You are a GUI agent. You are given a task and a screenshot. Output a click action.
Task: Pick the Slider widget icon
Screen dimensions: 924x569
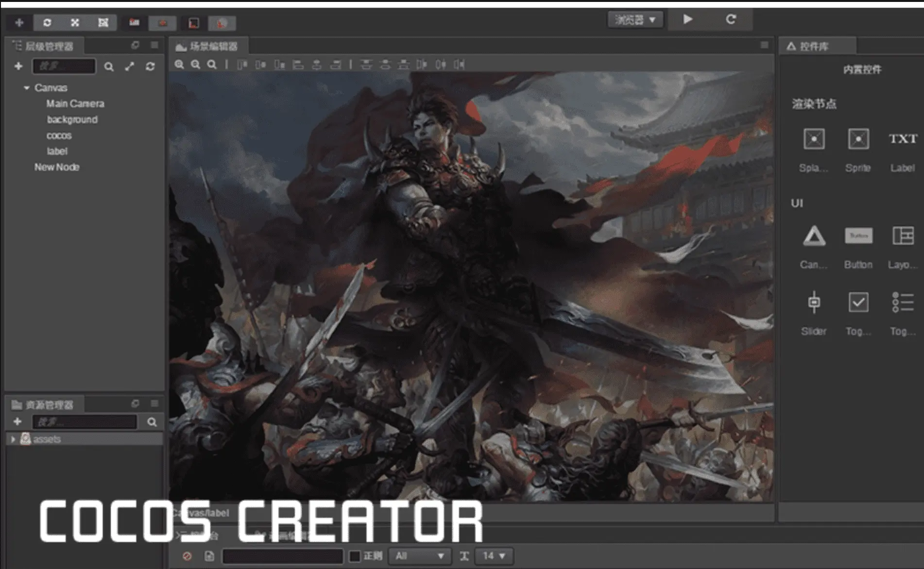pyautogui.click(x=814, y=302)
